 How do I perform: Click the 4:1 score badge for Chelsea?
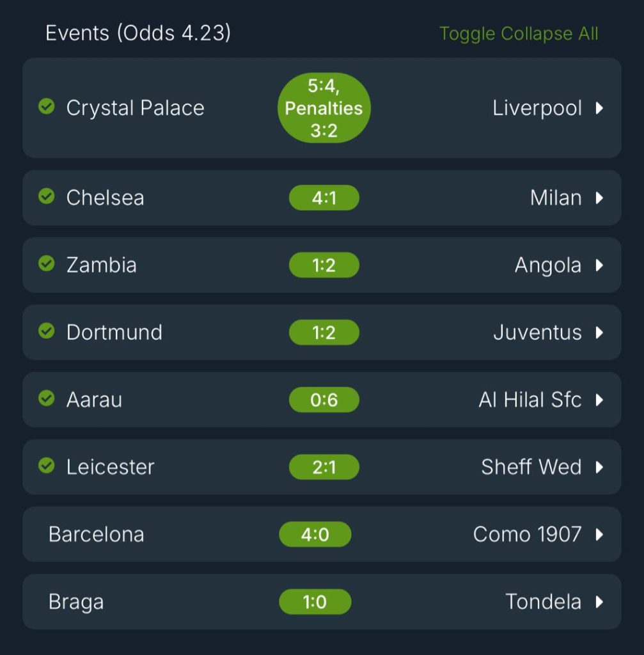324,198
